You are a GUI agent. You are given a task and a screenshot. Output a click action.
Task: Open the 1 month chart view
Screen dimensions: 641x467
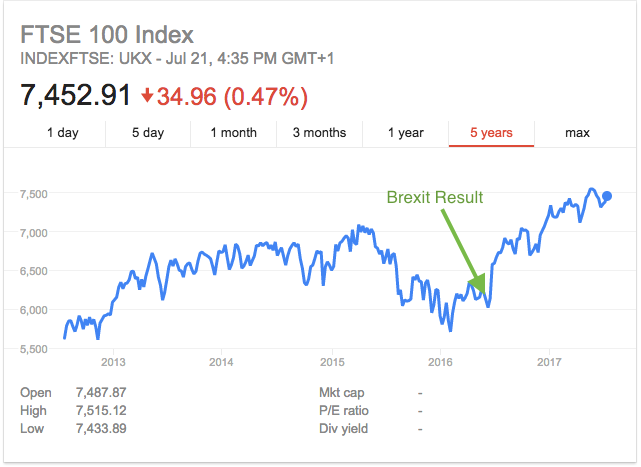point(233,132)
